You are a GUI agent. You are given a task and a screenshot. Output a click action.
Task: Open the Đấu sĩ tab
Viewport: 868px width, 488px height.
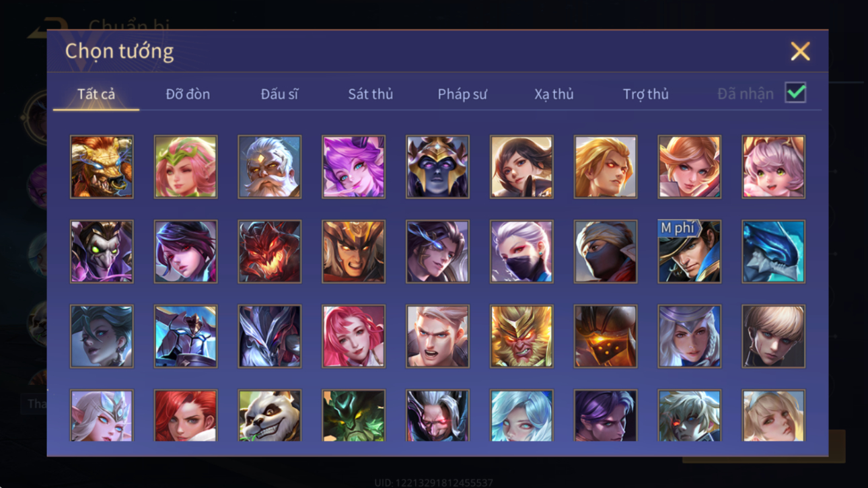point(279,94)
